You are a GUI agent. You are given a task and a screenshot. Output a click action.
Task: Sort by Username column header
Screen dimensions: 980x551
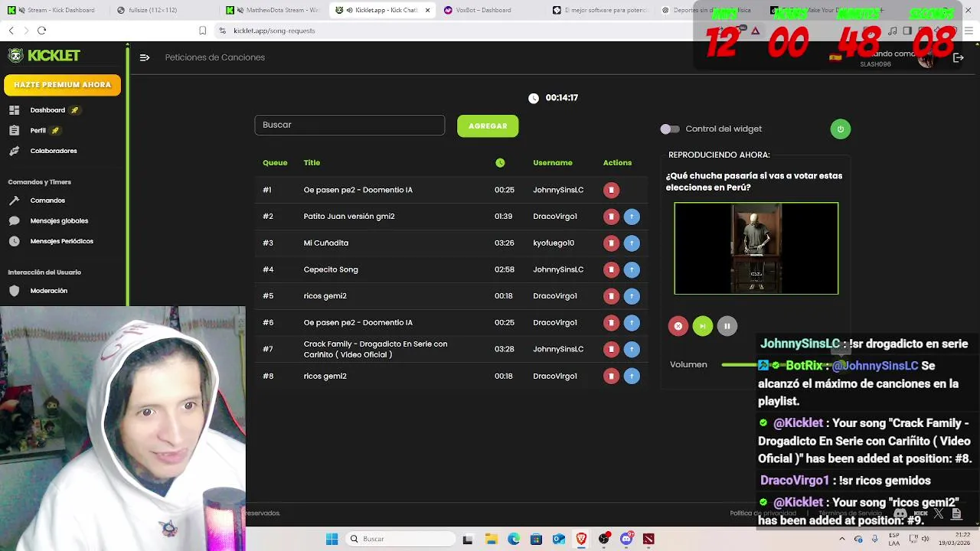tap(553, 162)
